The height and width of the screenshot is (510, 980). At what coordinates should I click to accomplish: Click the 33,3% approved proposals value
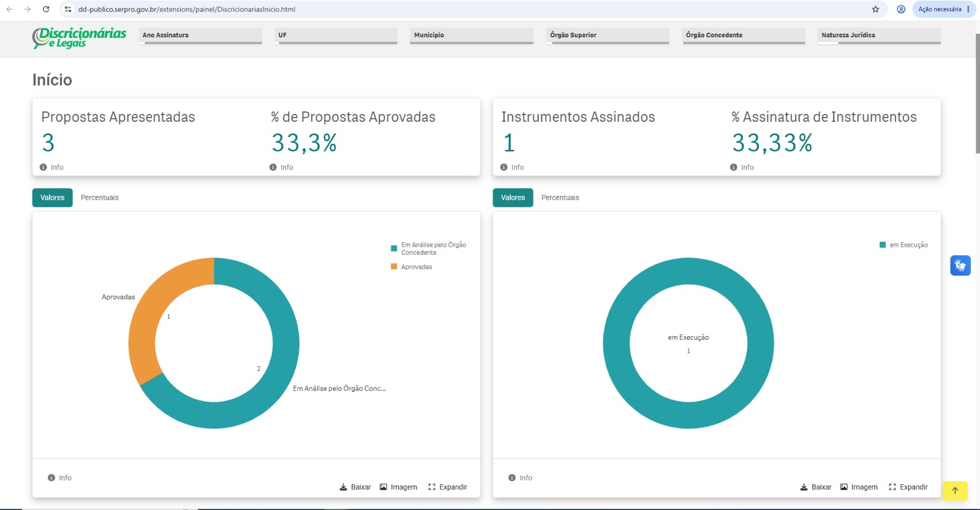point(304,143)
